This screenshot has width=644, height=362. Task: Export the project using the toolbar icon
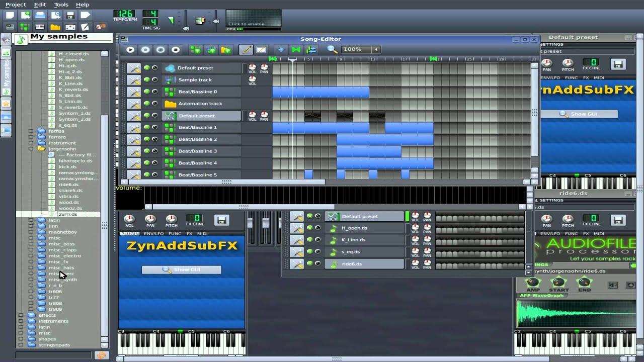[86, 16]
